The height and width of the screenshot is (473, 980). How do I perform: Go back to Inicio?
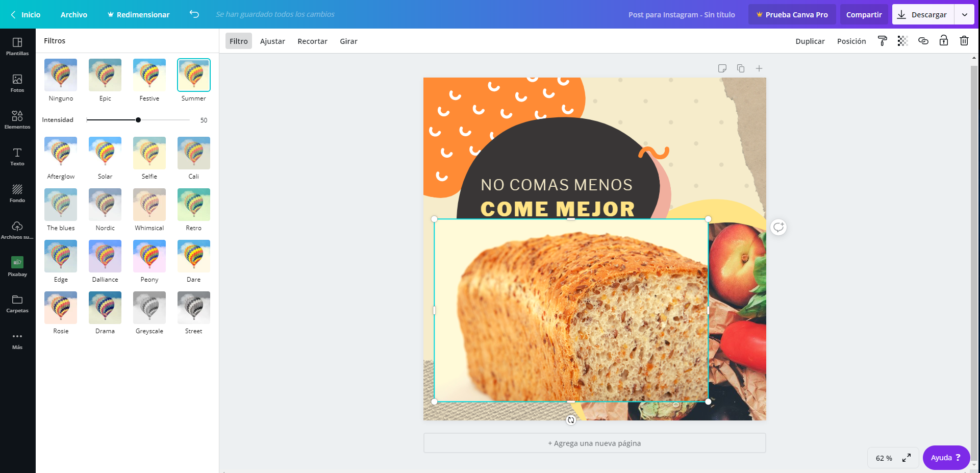[26, 14]
